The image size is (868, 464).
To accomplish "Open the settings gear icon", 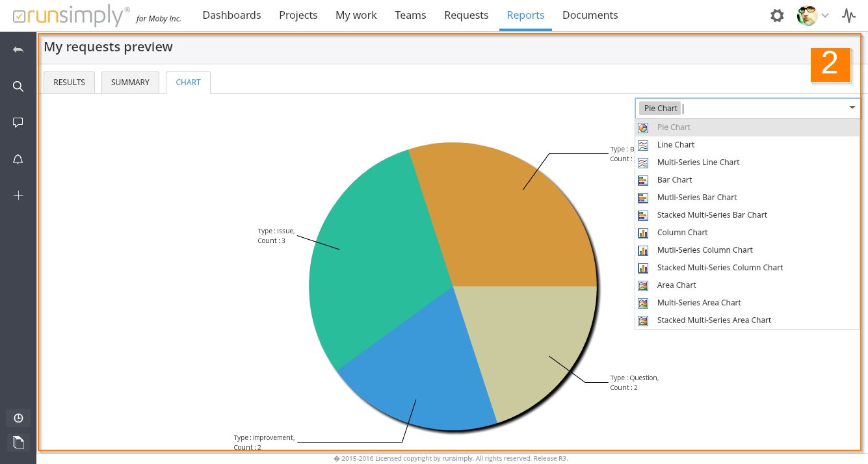I will coord(777,16).
